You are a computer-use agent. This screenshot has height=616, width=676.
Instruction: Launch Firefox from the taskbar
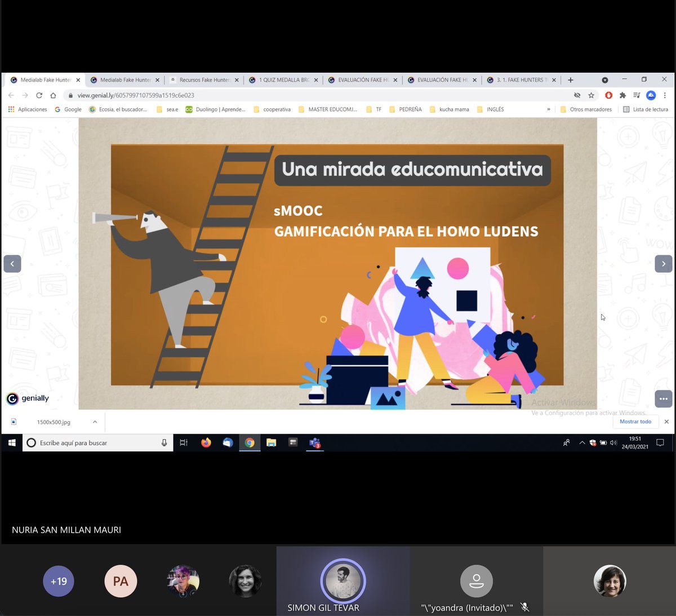click(x=206, y=443)
